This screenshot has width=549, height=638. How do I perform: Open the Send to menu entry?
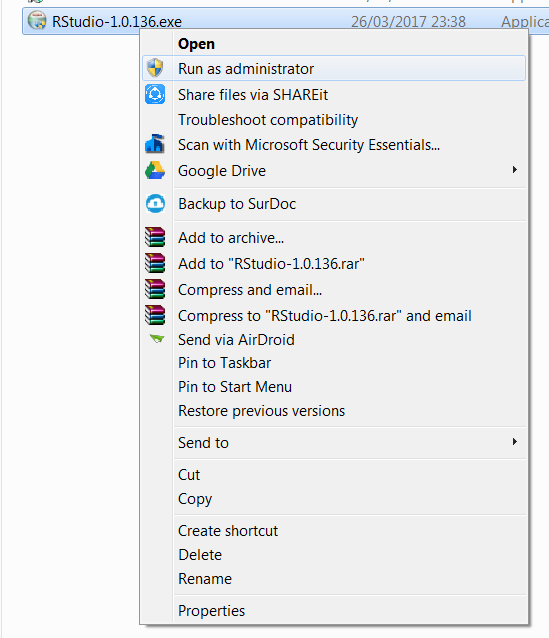tap(334, 442)
